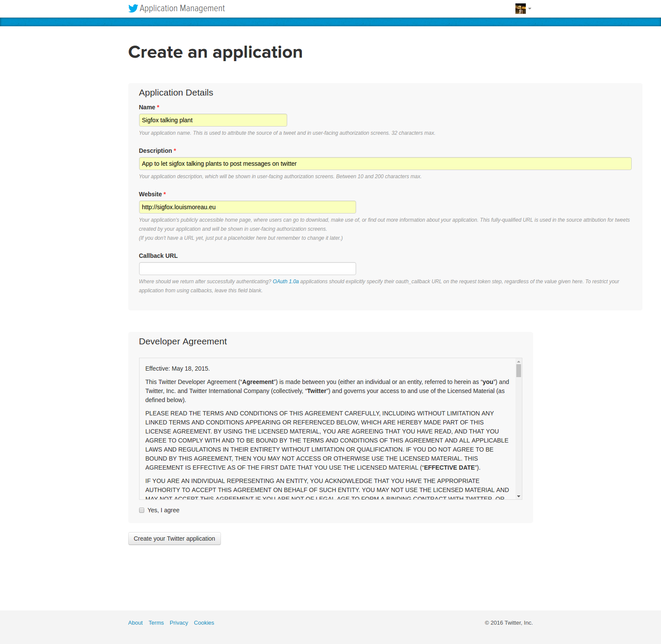Image resolution: width=661 pixels, height=644 pixels.
Task: Open the Cookies footer link
Action: point(204,623)
